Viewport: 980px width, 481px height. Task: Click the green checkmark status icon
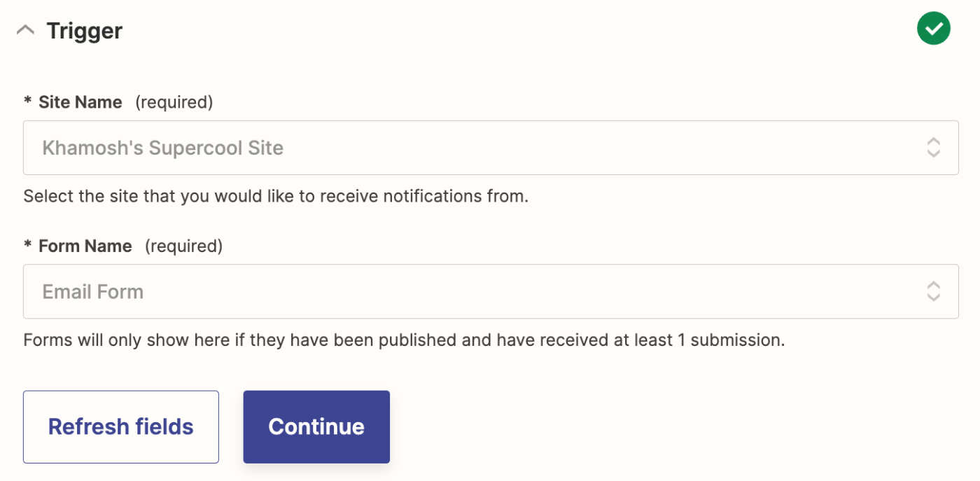click(x=933, y=29)
